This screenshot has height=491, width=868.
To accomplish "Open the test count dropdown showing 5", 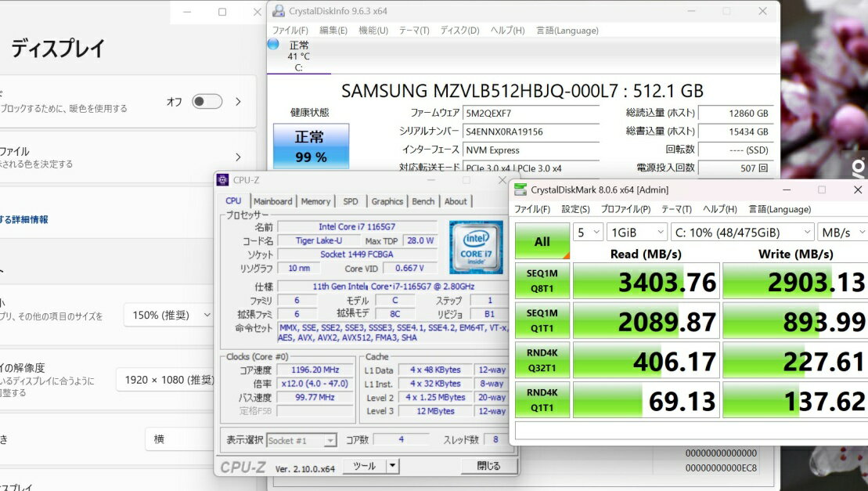I will click(588, 232).
